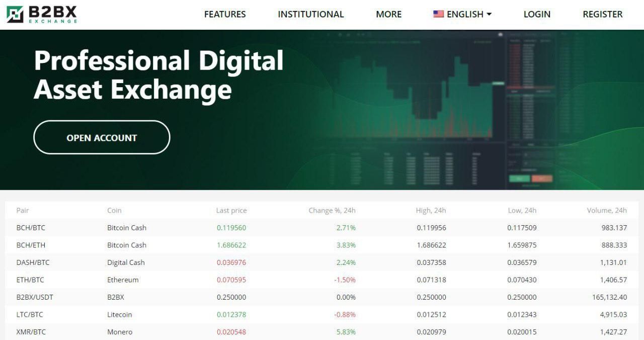This screenshot has height=340, width=644.
Task: Sort by Volume, 24h column header
Action: pos(607,210)
